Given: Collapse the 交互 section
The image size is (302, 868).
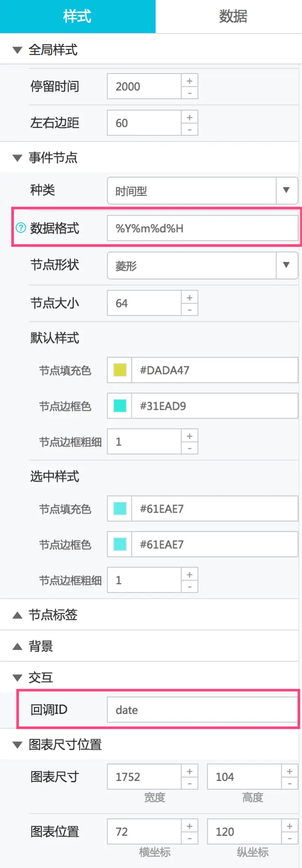Looking at the screenshot, I should coord(17,677).
